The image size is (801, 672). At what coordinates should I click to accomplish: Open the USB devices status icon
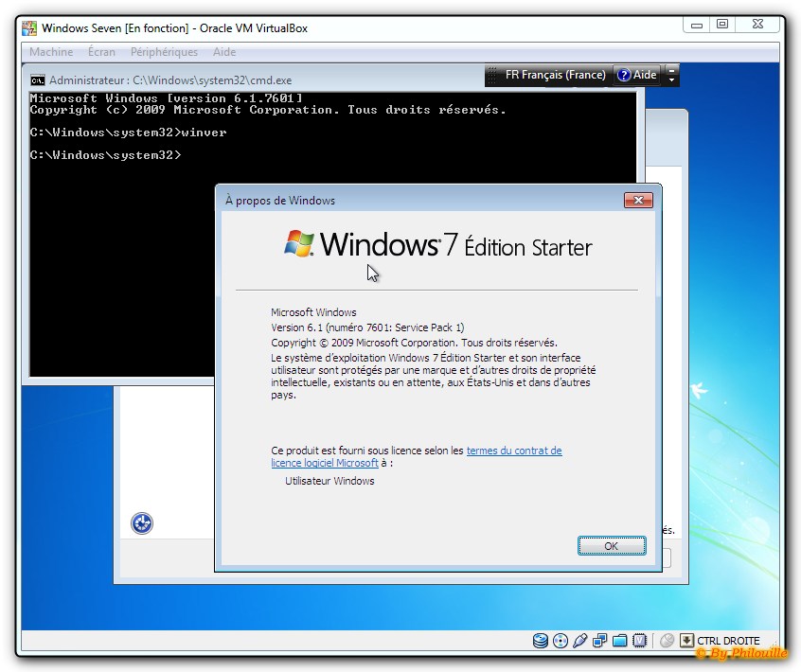(580, 641)
